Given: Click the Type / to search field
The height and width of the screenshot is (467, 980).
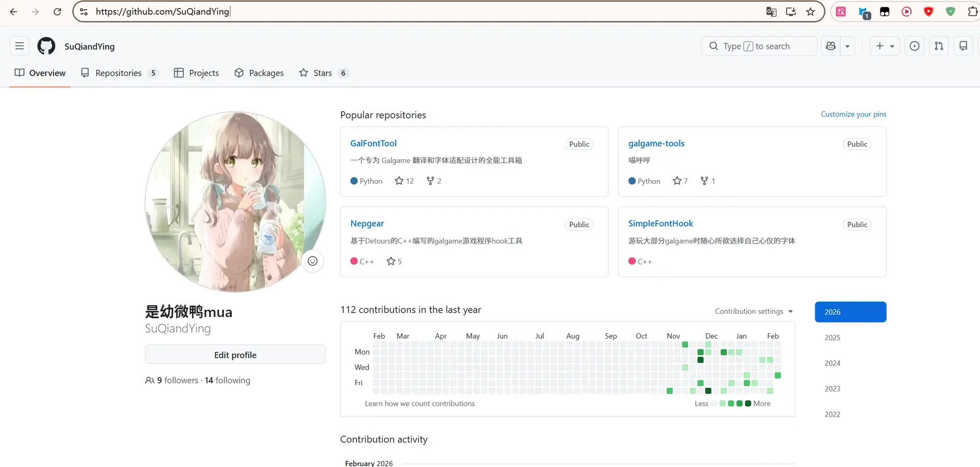Looking at the screenshot, I should 759,46.
